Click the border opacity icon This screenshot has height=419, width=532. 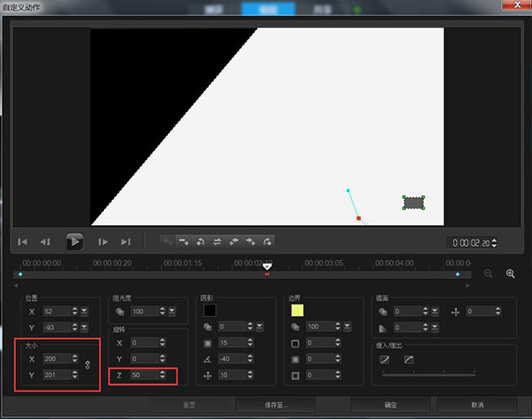coord(295,328)
